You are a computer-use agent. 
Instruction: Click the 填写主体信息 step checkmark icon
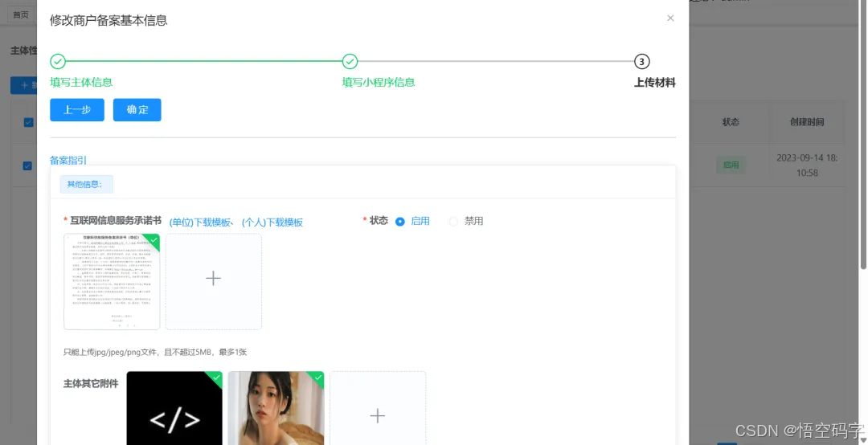click(x=58, y=61)
